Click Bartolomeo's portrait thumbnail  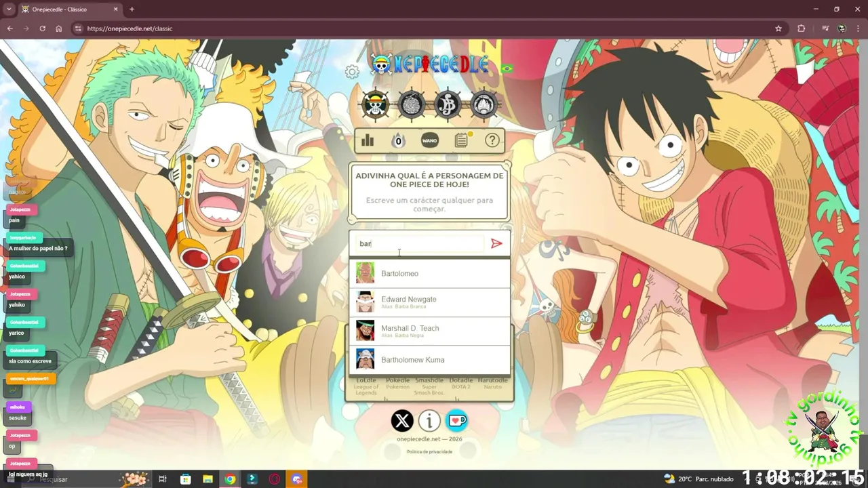[365, 273]
